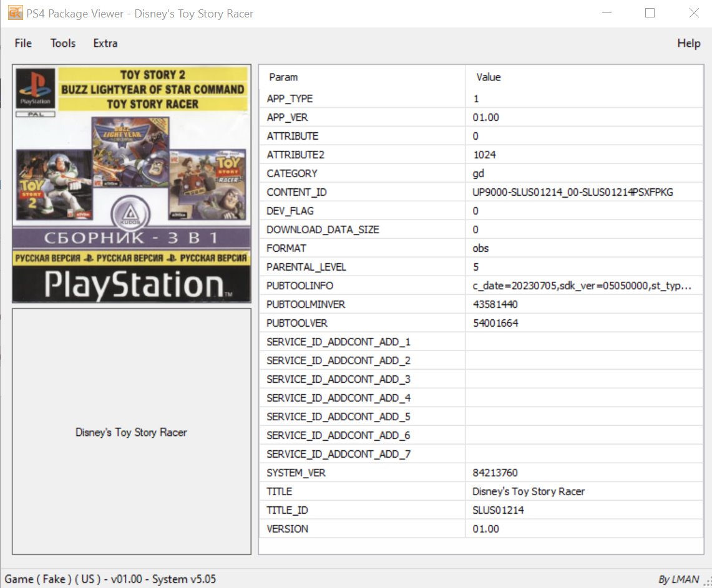
Task: Open the File menu
Action: 23,43
